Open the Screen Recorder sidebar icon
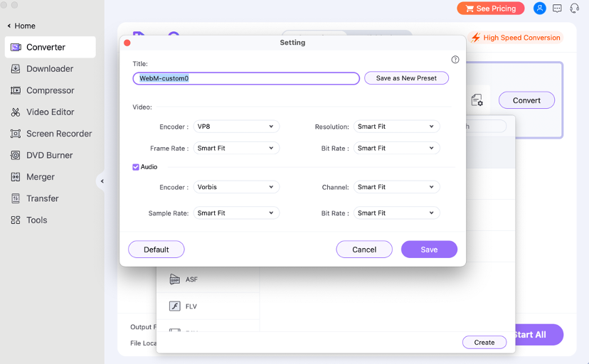Screen dimensions: 589x364 pyautogui.click(x=16, y=134)
